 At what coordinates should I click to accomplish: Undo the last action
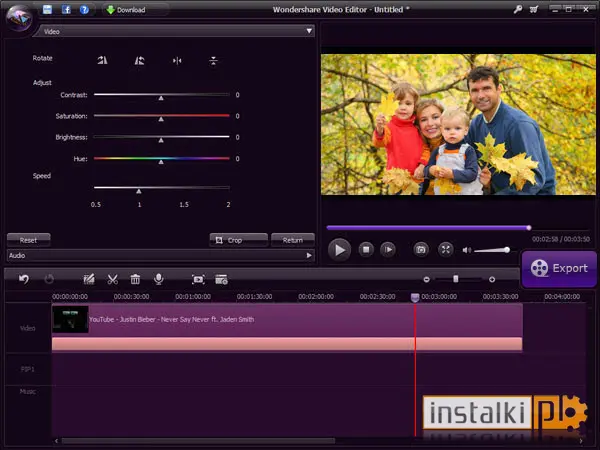(x=24, y=279)
